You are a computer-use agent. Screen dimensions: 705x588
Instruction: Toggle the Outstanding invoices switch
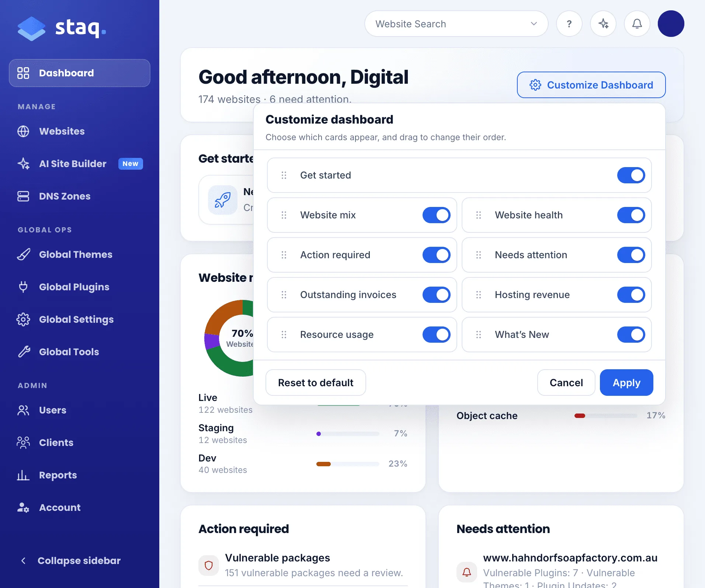tap(436, 295)
